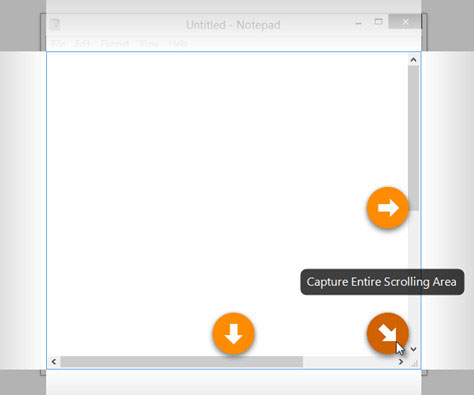Click the vertical scrollbar thumb
This screenshot has width=474, height=395.
pyautogui.click(x=413, y=138)
